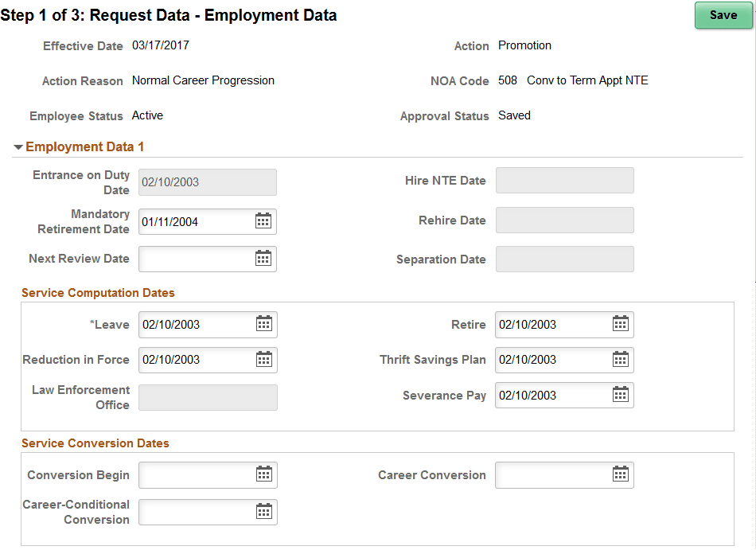
Task: Open the Reduction in Force calendar picker
Action: pyautogui.click(x=265, y=360)
